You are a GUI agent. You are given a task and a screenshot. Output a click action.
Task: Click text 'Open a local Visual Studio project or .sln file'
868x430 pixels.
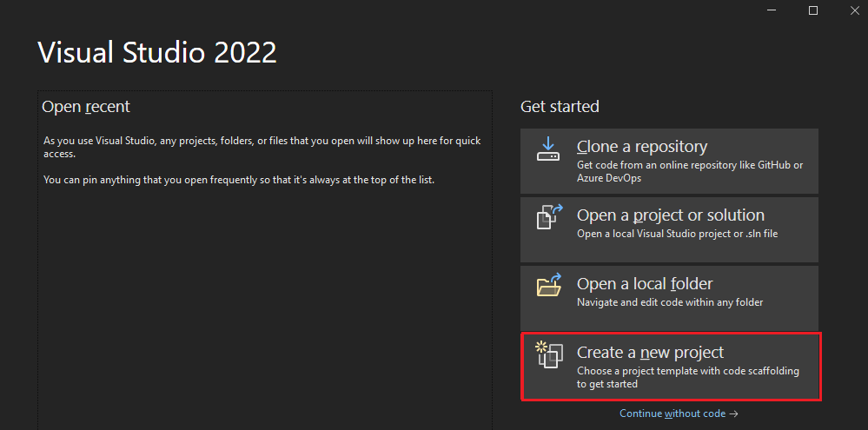(x=677, y=234)
